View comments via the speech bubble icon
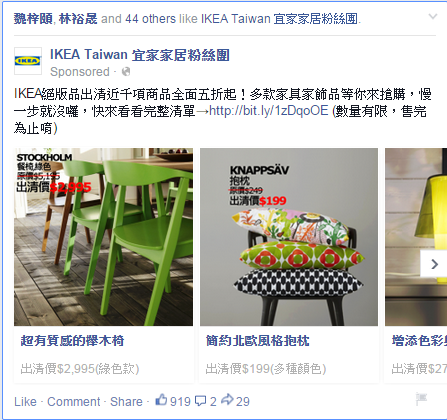 coord(200,401)
